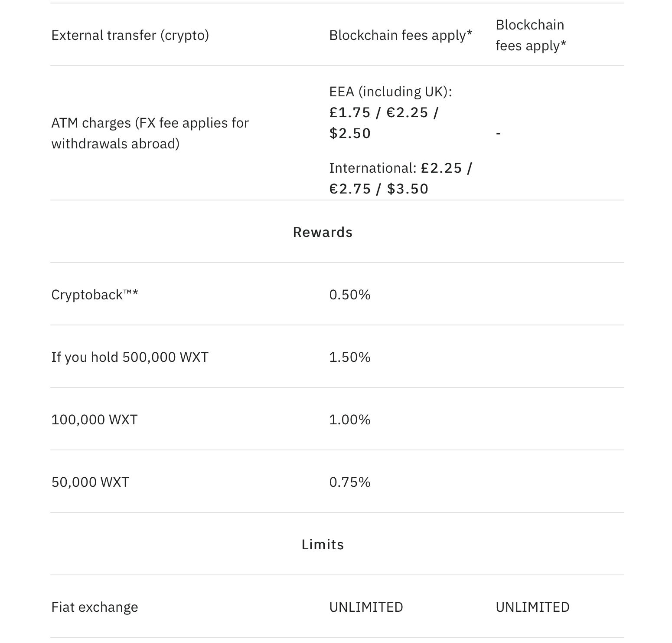
Task: Click the dash in the ATM charges row
Action: click(x=498, y=133)
